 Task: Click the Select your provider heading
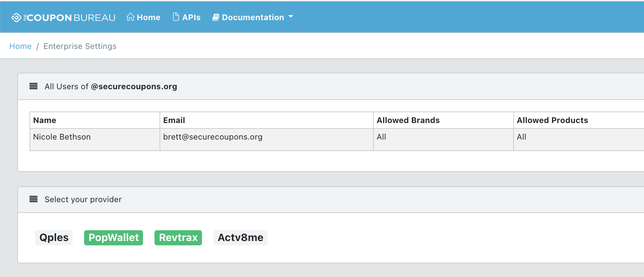tap(83, 200)
